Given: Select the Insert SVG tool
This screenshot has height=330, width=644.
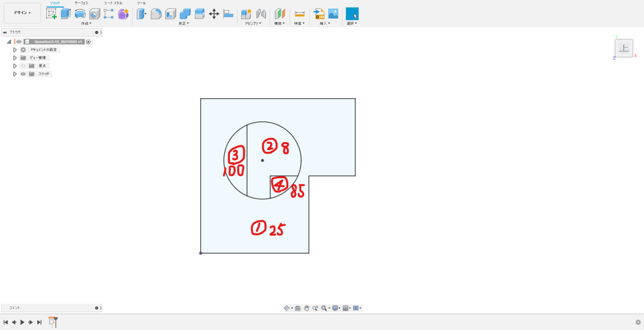Looking at the screenshot, I should [319, 14].
